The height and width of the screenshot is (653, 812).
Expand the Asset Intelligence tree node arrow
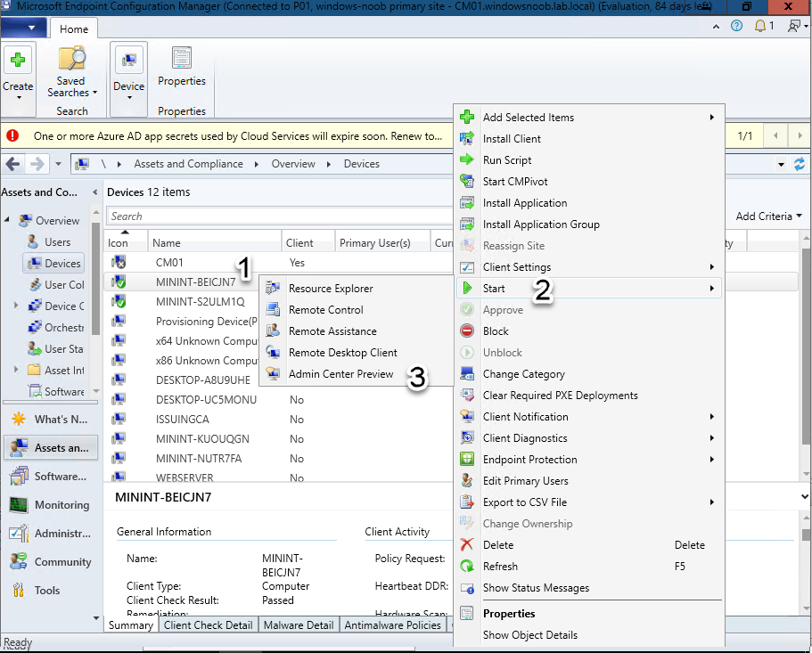point(16,370)
